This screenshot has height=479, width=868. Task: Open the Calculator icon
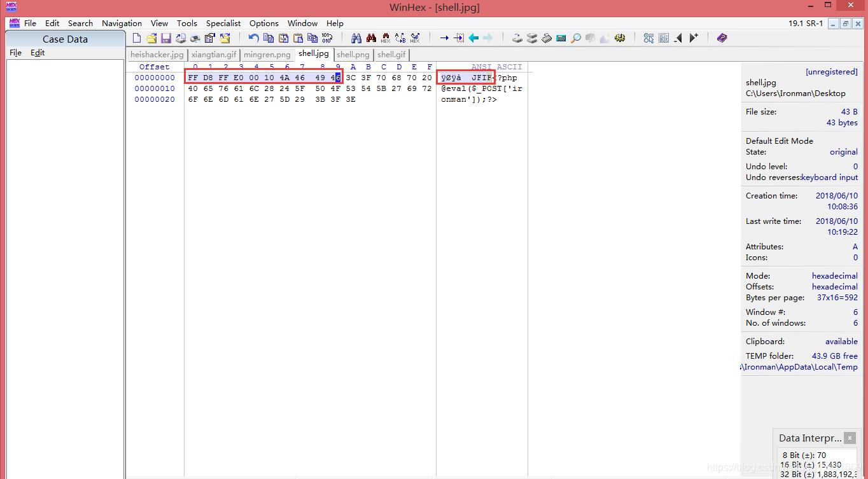pyautogui.click(x=561, y=38)
